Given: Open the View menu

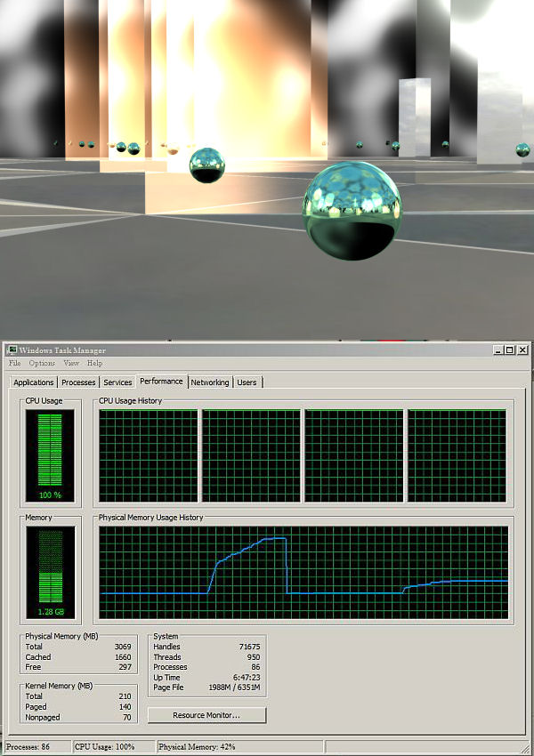Looking at the screenshot, I should click(71, 363).
